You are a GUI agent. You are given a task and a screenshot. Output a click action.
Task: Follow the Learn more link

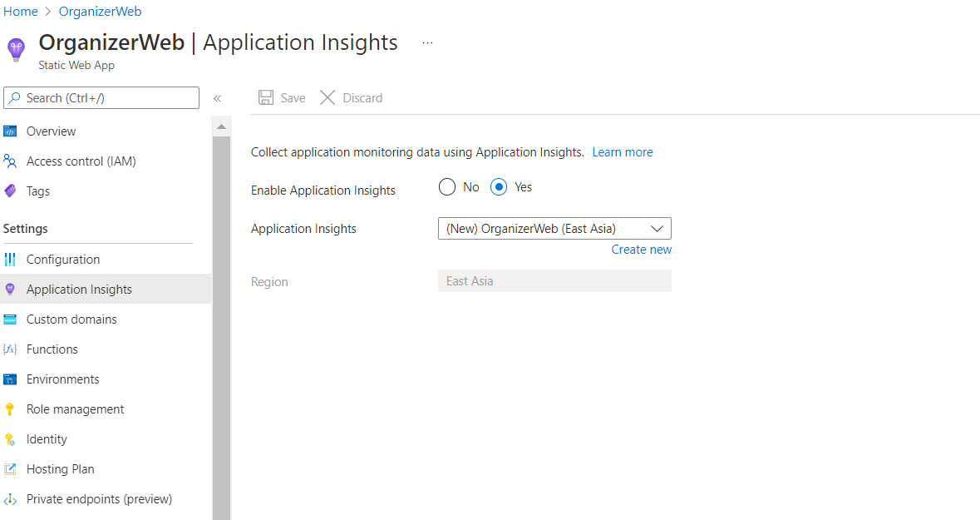(623, 152)
